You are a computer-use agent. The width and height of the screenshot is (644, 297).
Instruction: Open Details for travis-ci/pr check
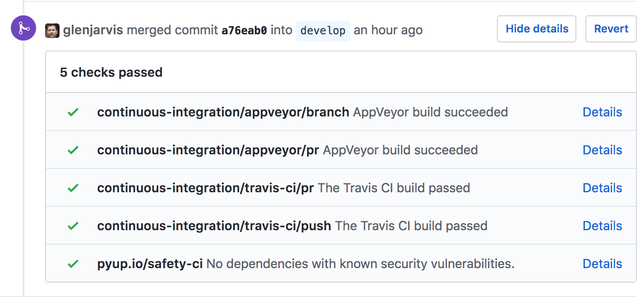coord(603,187)
